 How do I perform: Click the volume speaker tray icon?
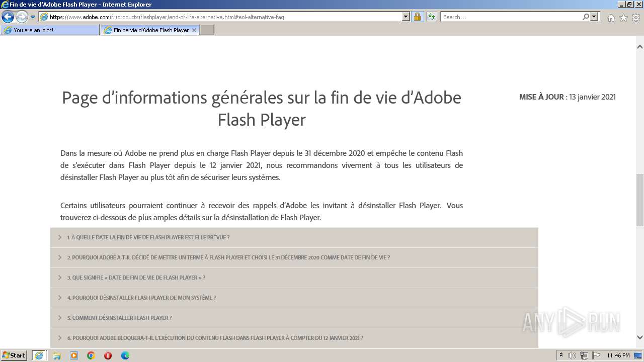coord(572,355)
